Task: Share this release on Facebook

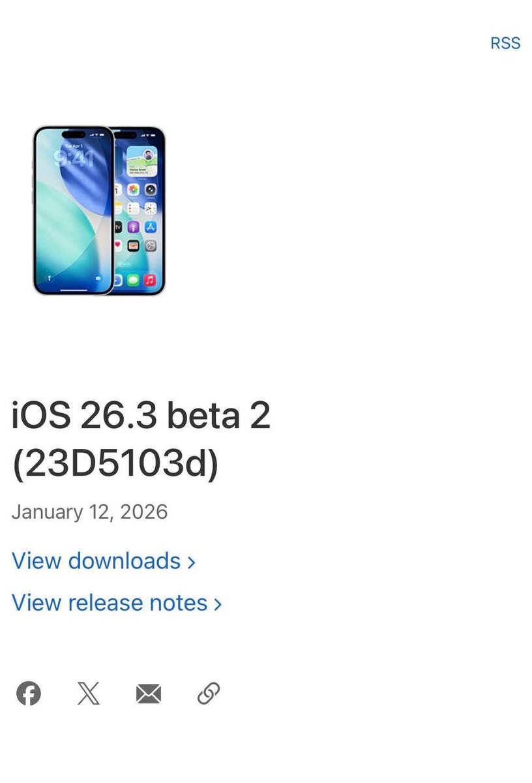Action: pos(28,693)
